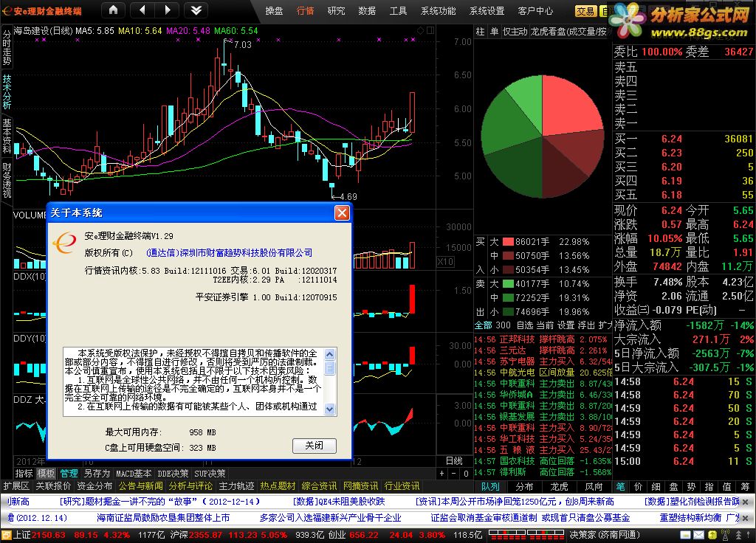
Task: Open 设置 in the alerts list header
Action: [566, 325]
